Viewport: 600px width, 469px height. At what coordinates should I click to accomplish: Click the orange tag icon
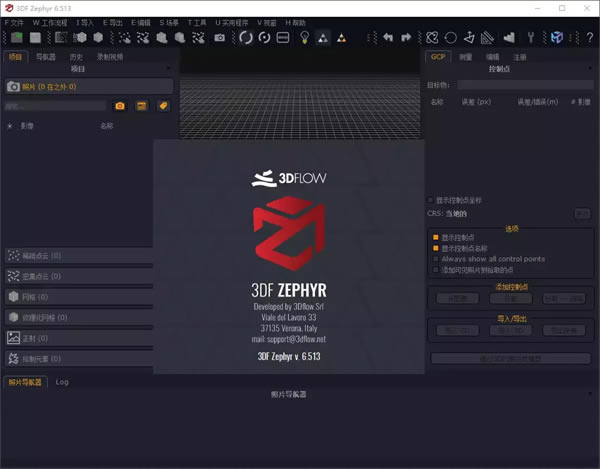point(163,106)
